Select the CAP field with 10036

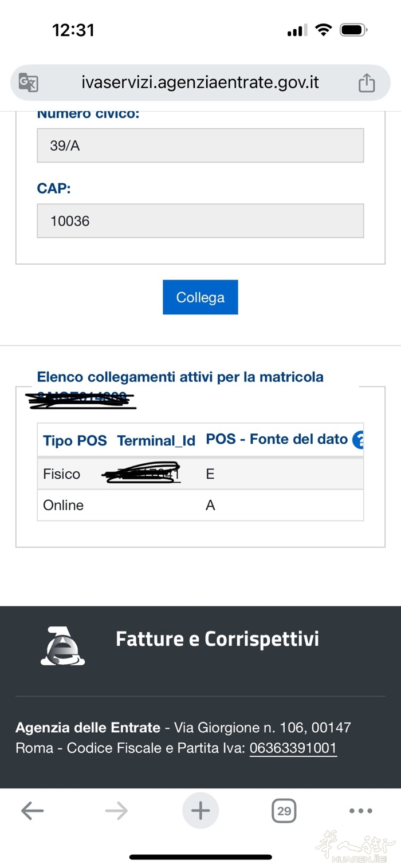click(x=200, y=221)
